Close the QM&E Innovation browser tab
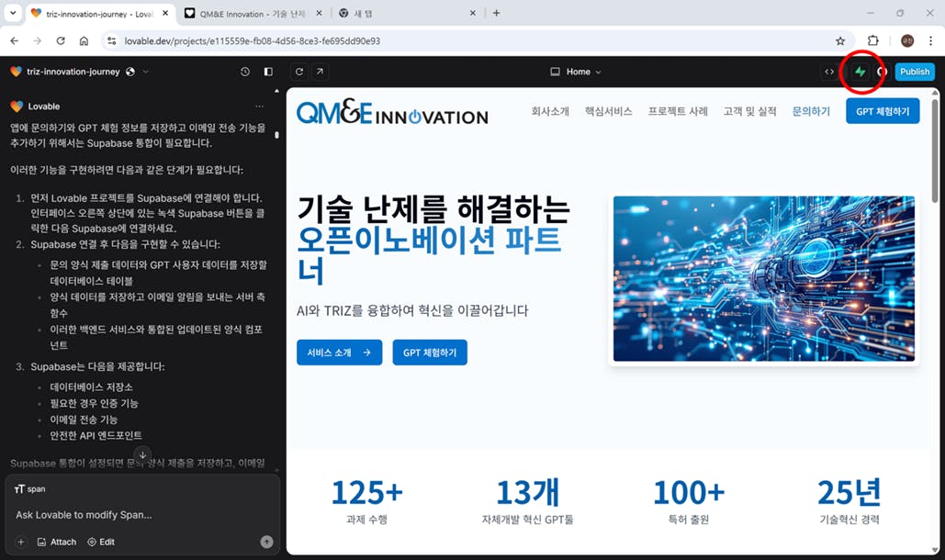The height and width of the screenshot is (560, 945). coord(319,13)
